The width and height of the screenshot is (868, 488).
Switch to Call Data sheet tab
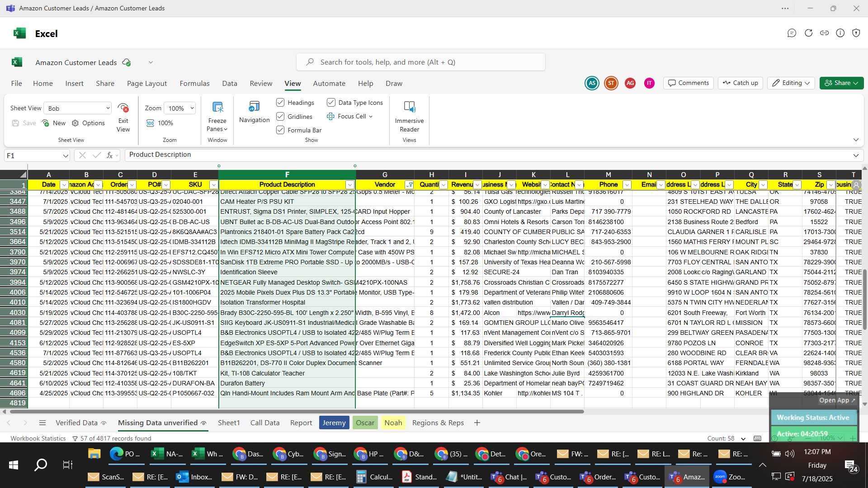coord(265,422)
